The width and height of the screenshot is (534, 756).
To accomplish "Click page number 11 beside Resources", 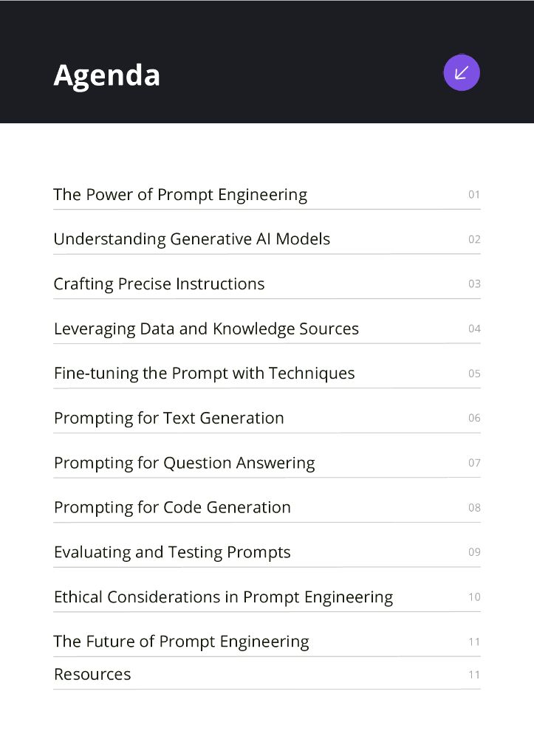I will [x=474, y=675].
